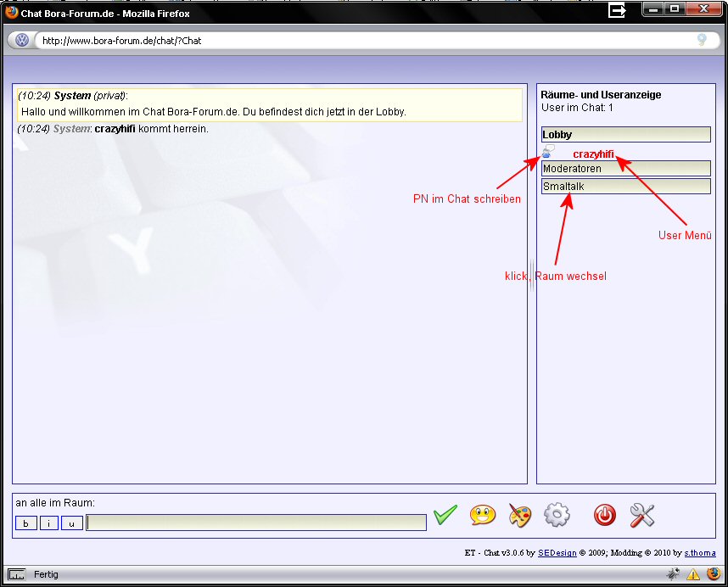Click the Firefox logo in the title bar
The width and height of the screenshot is (728, 587).
click(12, 12)
